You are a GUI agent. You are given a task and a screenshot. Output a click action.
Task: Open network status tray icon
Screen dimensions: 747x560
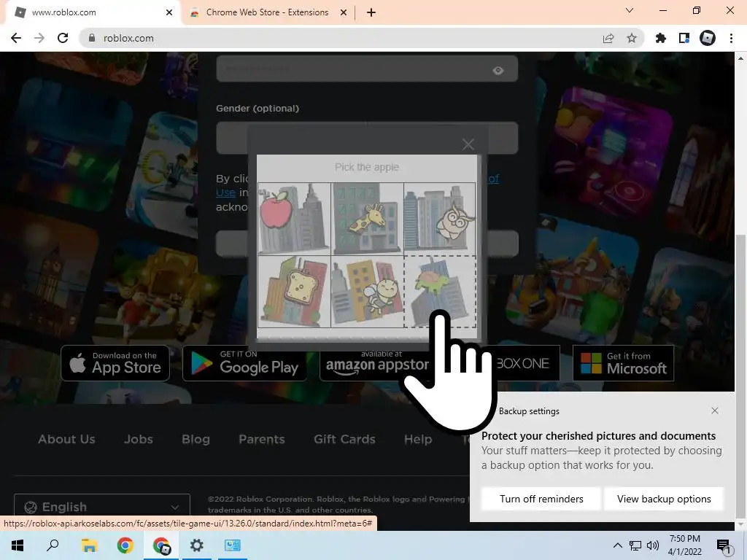click(x=635, y=545)
